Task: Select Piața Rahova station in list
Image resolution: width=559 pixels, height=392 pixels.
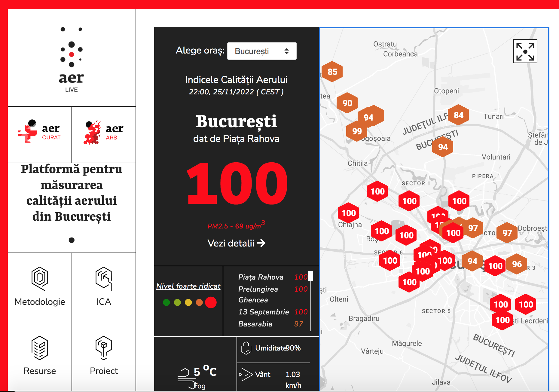Action: (x=261, y=277)
